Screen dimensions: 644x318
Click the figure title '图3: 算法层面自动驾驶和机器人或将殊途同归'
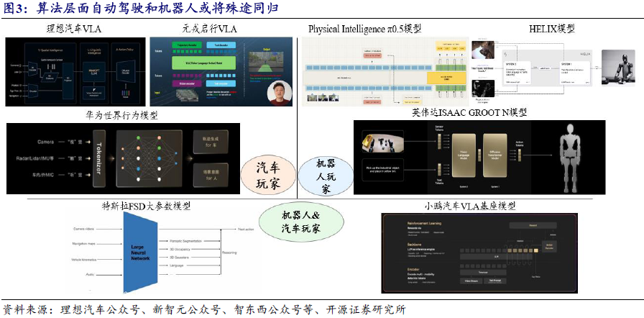click(x=142, y=9)
